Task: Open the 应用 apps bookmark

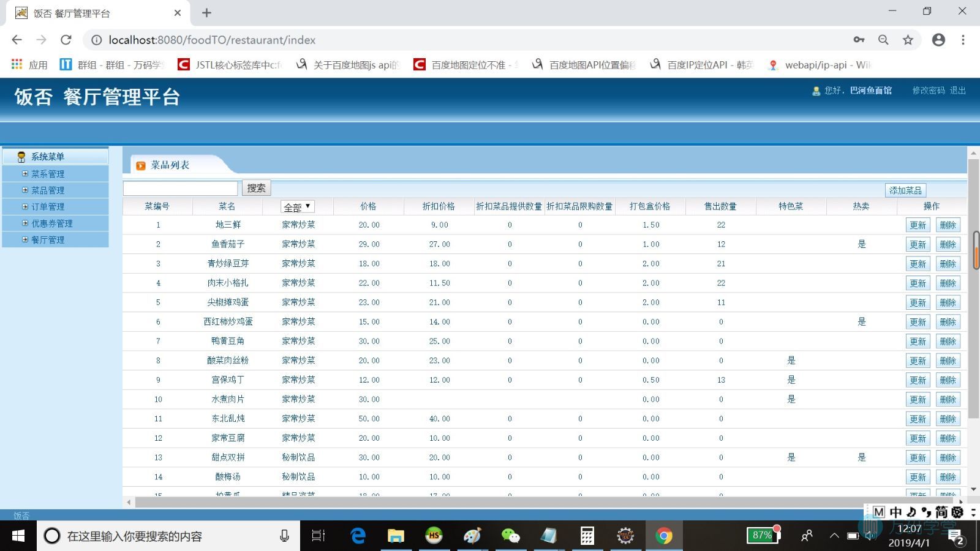Action: [x=29, y=64]
